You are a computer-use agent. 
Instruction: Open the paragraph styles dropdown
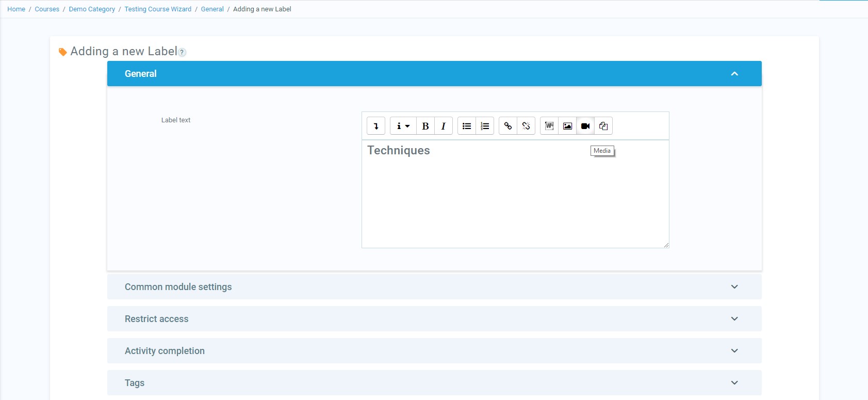[x=403, y=126]
